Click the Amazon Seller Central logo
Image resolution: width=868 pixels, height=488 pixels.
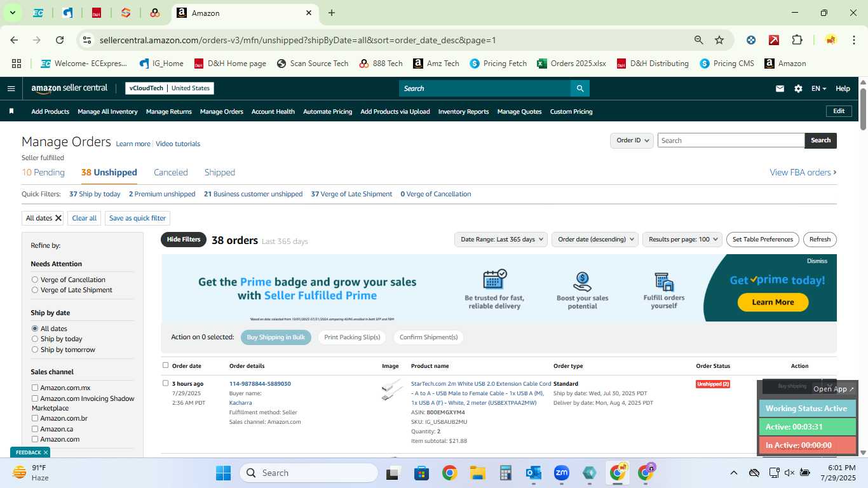click(69, 88)
